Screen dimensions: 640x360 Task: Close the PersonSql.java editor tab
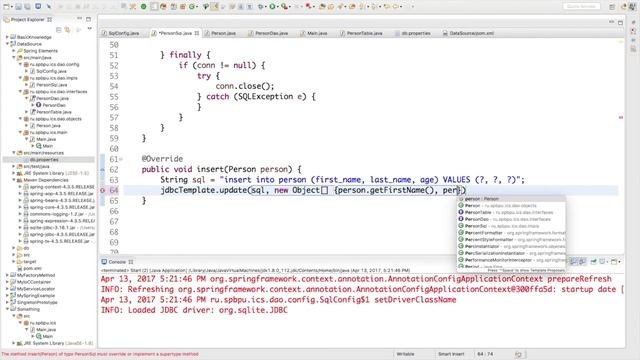coord(197,33)
